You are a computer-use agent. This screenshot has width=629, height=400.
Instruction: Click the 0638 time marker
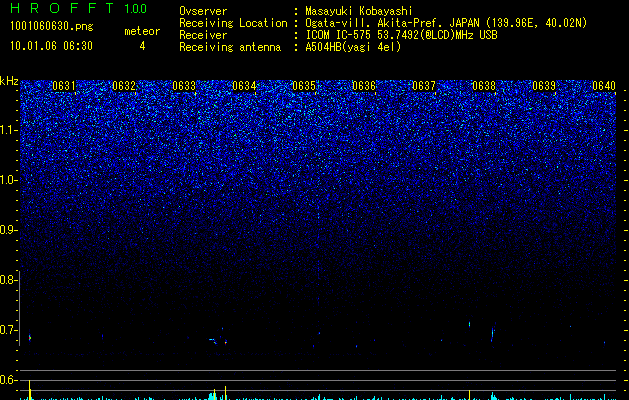point(484,86)
